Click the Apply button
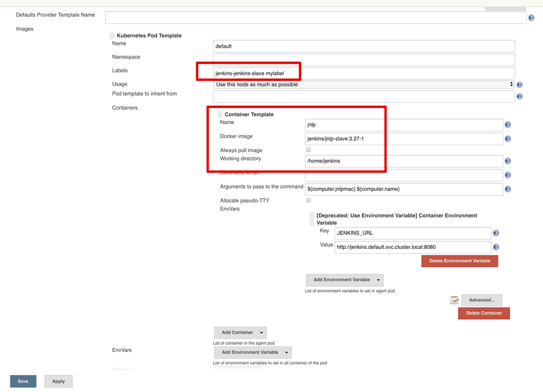543x392 pixels. tap(59, 381)
